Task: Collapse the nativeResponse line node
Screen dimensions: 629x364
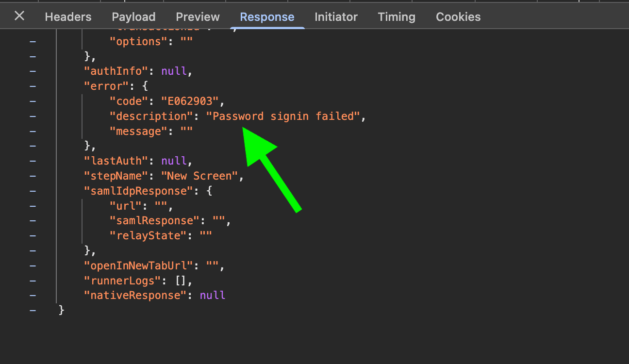Action: point(33,295)
